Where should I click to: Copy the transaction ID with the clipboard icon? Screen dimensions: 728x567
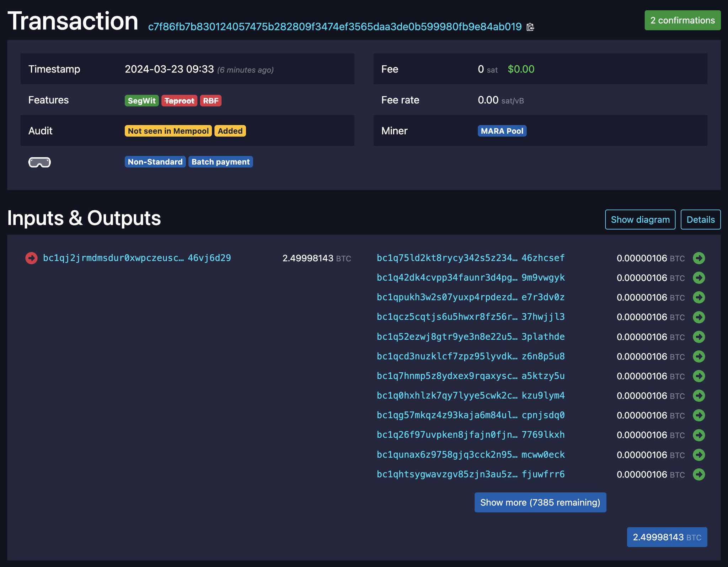pos(530,27)
